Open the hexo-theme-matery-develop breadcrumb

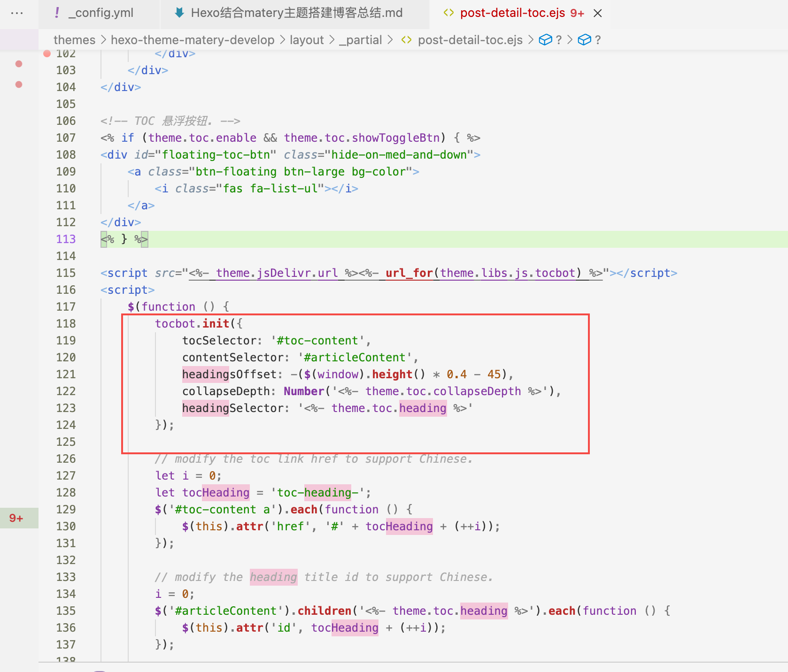193,40
